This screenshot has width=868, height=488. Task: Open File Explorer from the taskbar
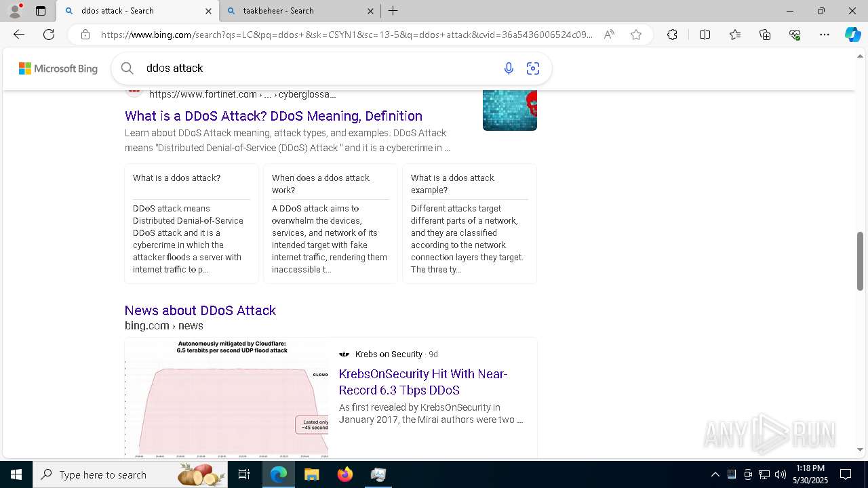tap(311, 474)
